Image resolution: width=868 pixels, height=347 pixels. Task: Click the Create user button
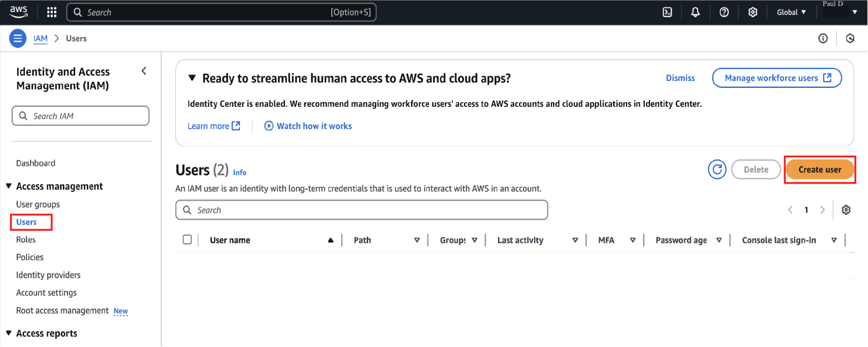tap(820, 170)
